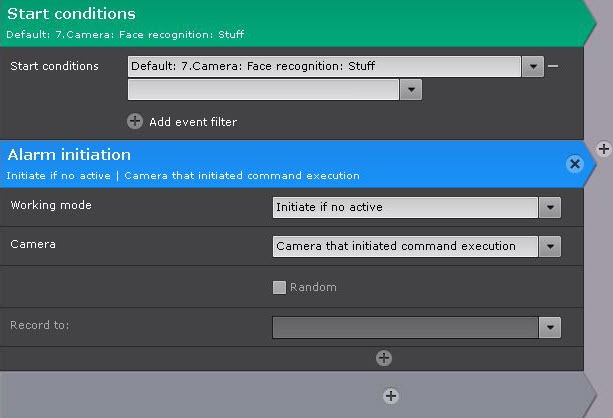Open the Working mode dropdown arrow
The height and width of the screenshot is (418, 613).
[x=550, y=207]
